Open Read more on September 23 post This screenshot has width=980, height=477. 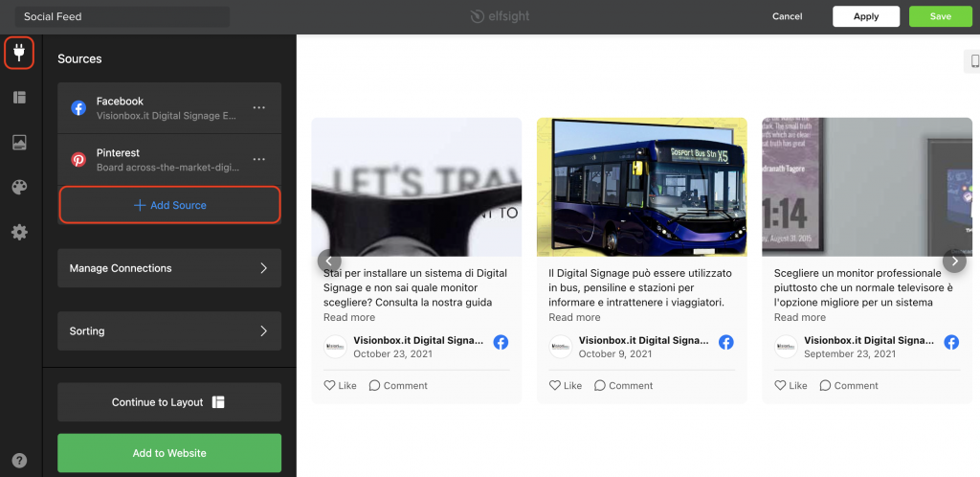(x=800, y=317)
